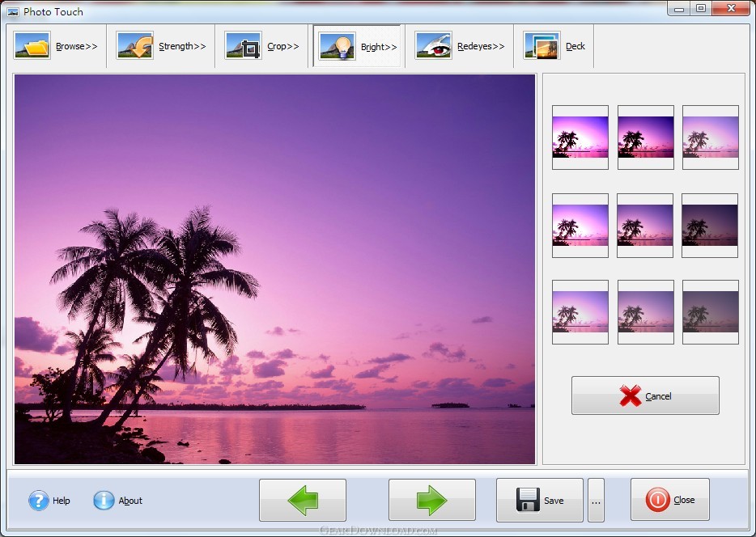Select top-left brightest preset thumbnail
Viewport: 756px width, 537px height.
[x=580, y=137]
